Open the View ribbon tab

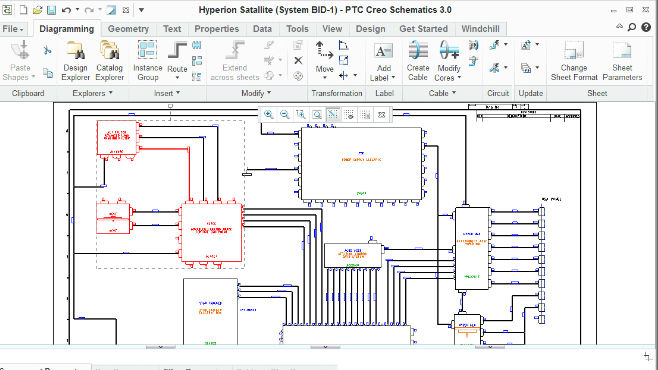(x=332, y=29)
